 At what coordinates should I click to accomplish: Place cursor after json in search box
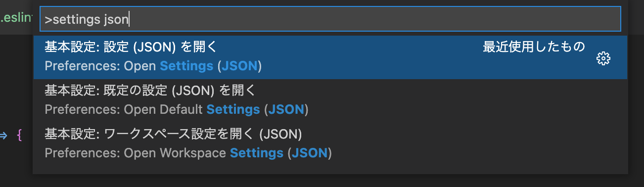(x=129, y=19)
